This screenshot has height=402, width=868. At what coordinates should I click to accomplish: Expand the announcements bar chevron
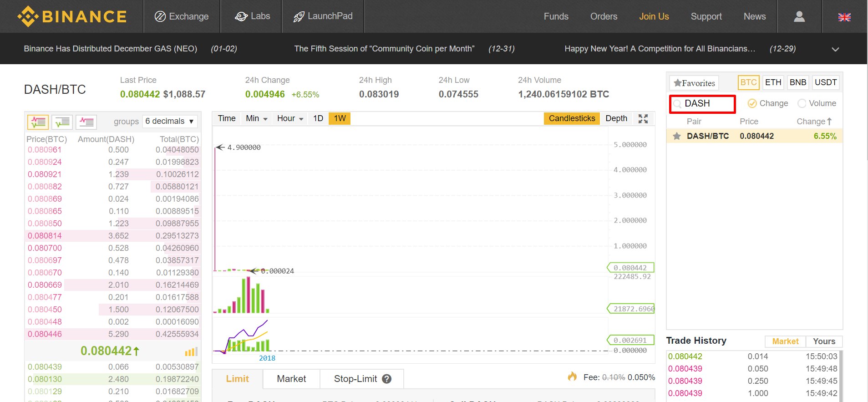[x=835, y=49]
